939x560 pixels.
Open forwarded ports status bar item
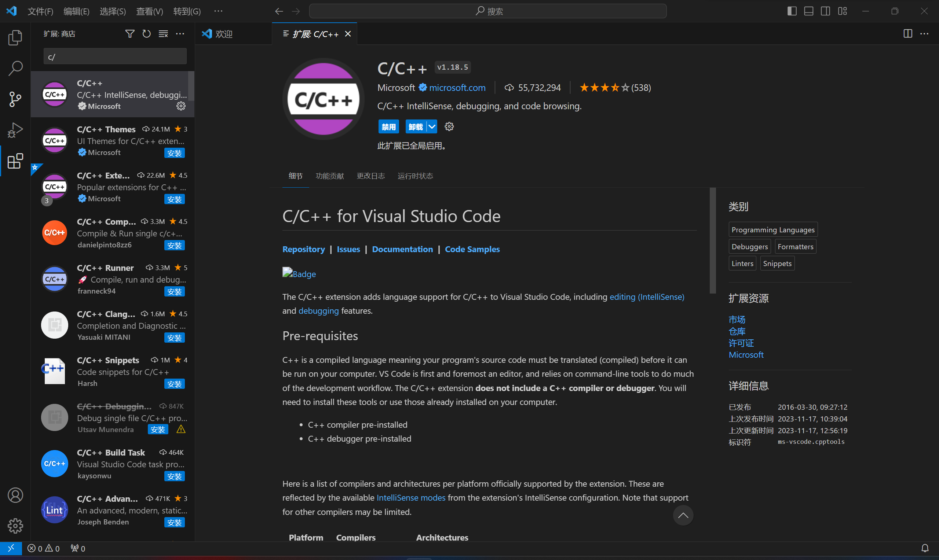[78, 548]
